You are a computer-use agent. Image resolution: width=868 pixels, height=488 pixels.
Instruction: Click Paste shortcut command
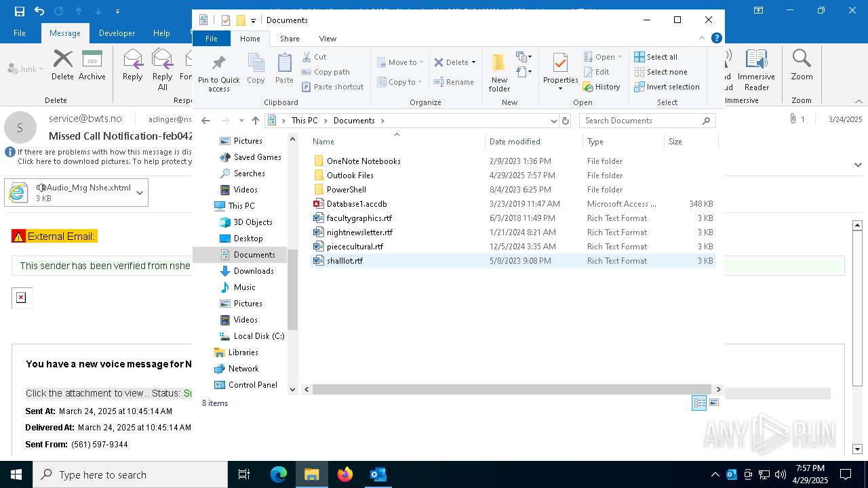tap(332, 87)
